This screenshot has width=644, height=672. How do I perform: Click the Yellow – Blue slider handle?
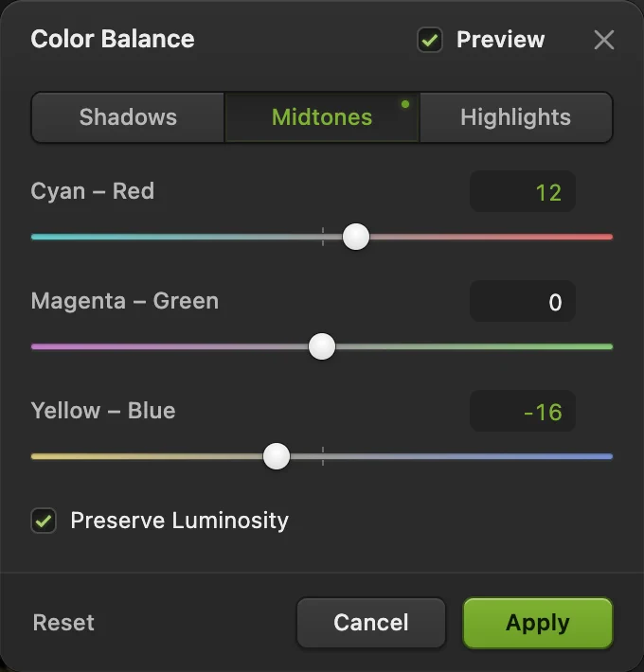coord(277,456)
